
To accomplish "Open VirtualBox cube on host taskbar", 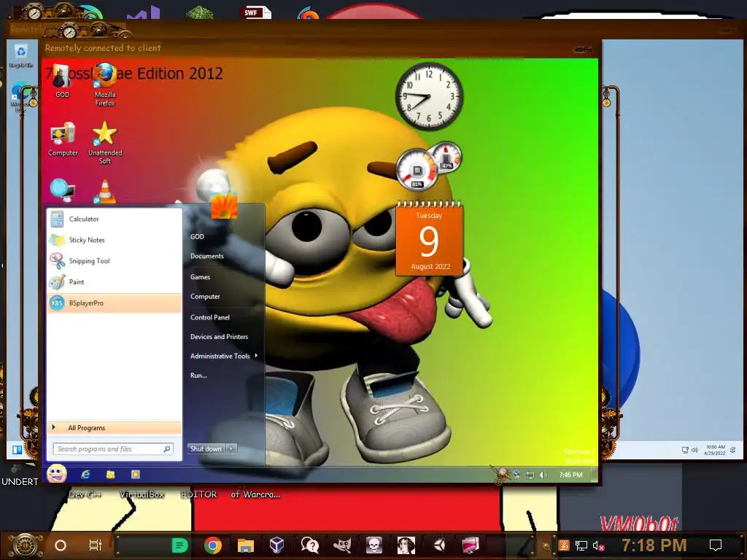I will click(x=276, y=544).
